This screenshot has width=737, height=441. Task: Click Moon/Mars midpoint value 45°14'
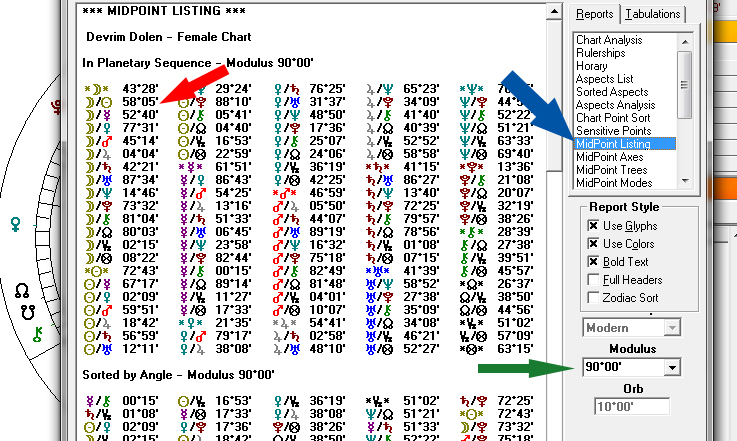[141, 141]
